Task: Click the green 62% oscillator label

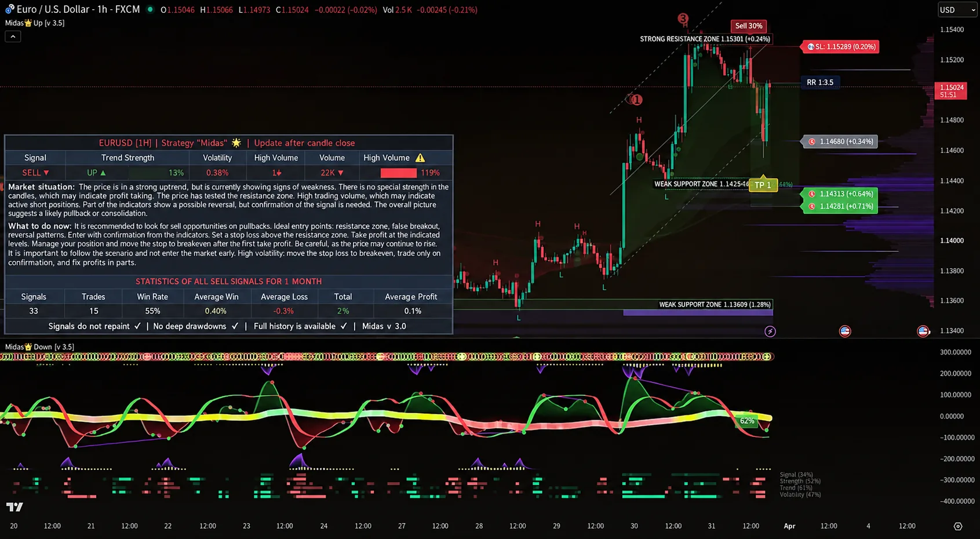Action: tap(747, 421)
